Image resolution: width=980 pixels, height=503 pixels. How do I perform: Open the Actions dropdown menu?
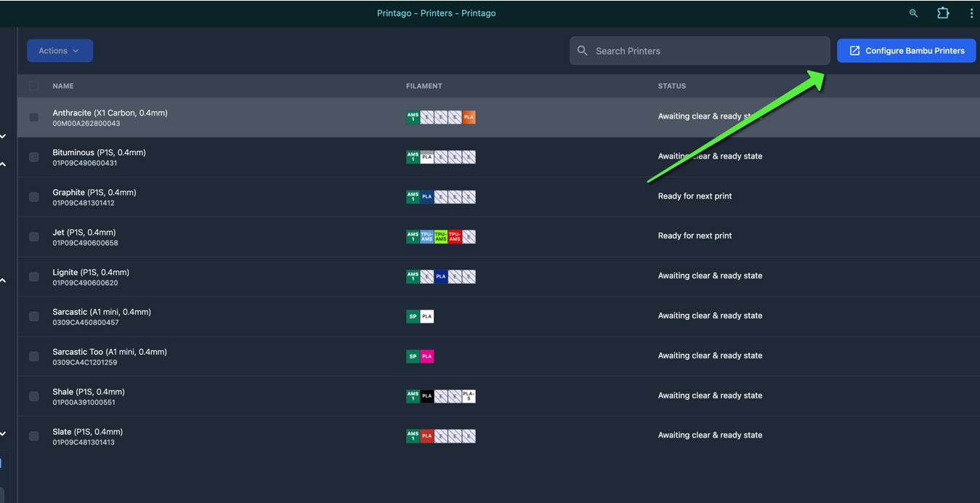pos(60,51)
